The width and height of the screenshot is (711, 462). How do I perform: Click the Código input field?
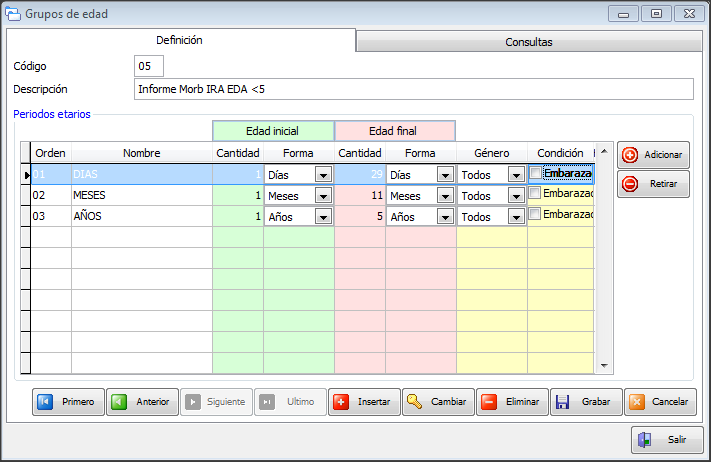[x=149, y=66]
